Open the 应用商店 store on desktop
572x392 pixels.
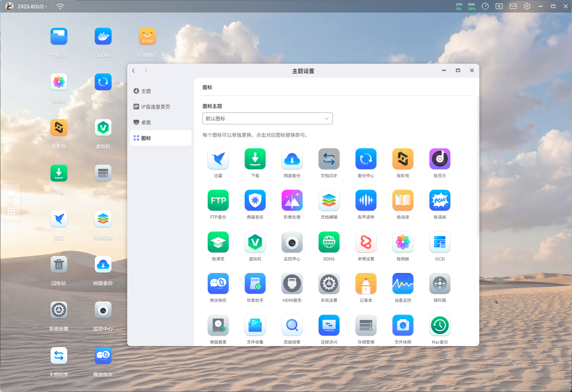[x=147, y=36]
